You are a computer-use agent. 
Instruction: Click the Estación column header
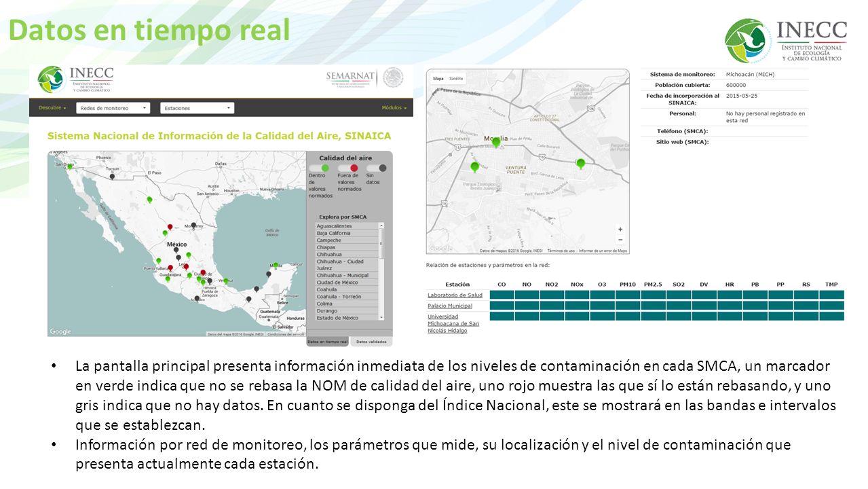click(457, 284)
